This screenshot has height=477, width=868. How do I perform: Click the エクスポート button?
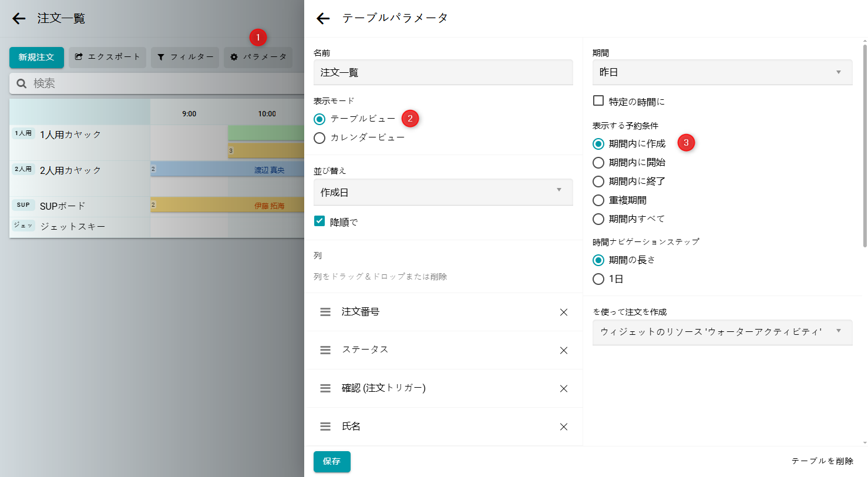click(x=107, y=58)
